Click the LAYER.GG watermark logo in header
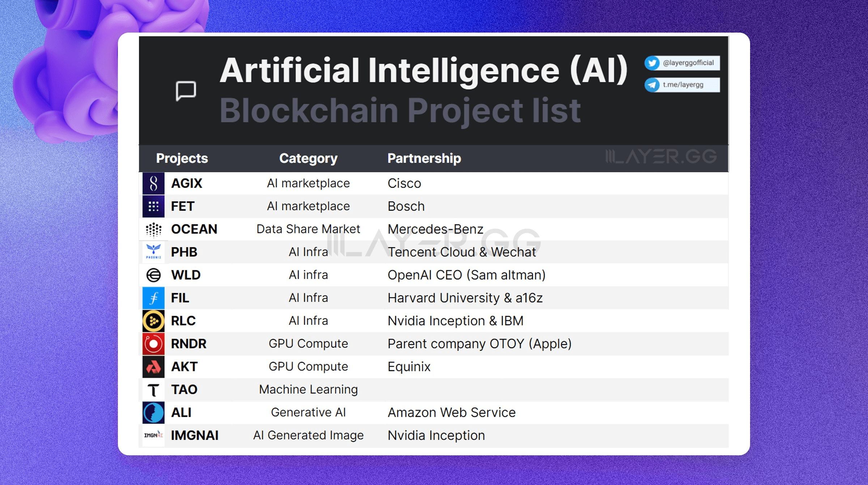The image size is (868, 485). click(661, 157)
